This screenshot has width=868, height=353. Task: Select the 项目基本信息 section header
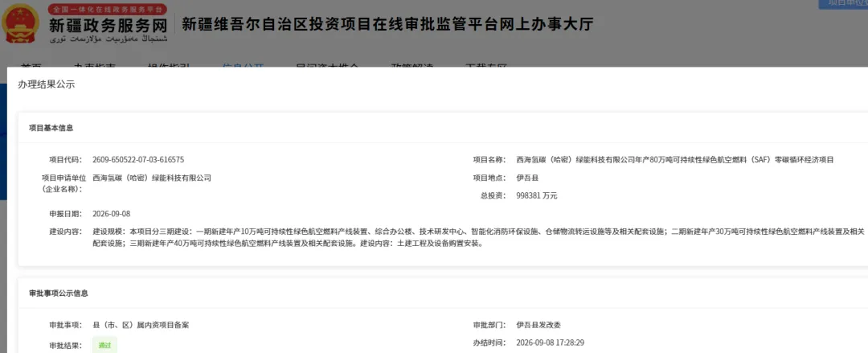pos(51,128)
